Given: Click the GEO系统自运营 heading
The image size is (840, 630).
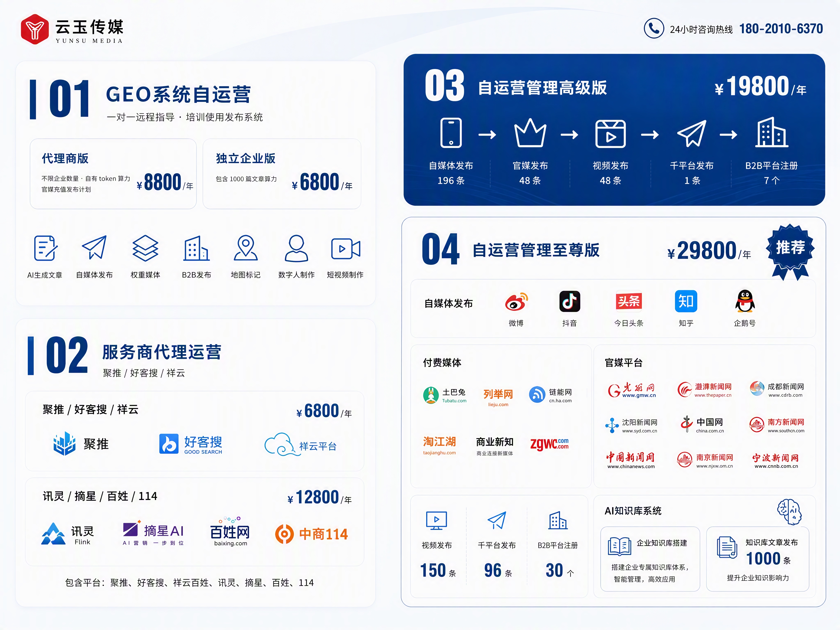Looking at the screenshot, I should click(x=178, y=94).
